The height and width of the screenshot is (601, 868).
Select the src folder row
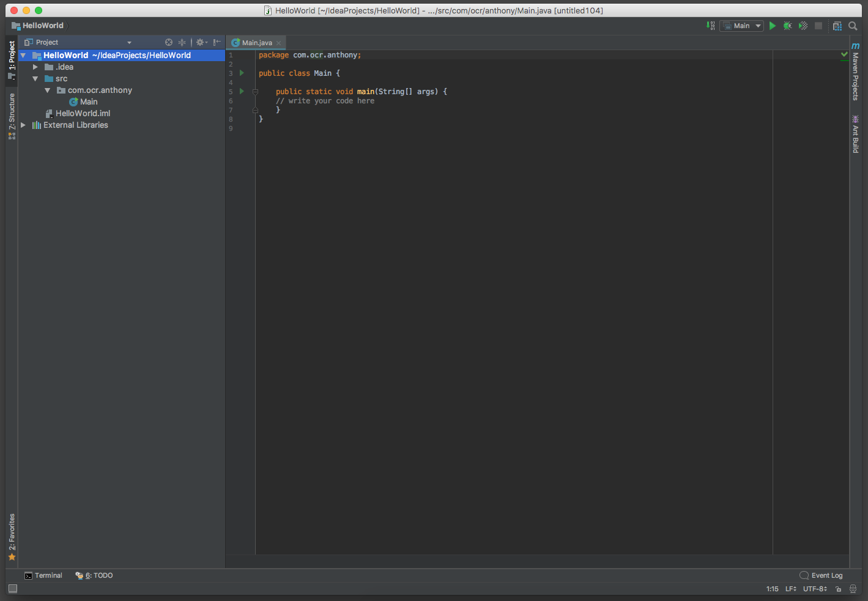pyautogui.click(x=122, y=78)
